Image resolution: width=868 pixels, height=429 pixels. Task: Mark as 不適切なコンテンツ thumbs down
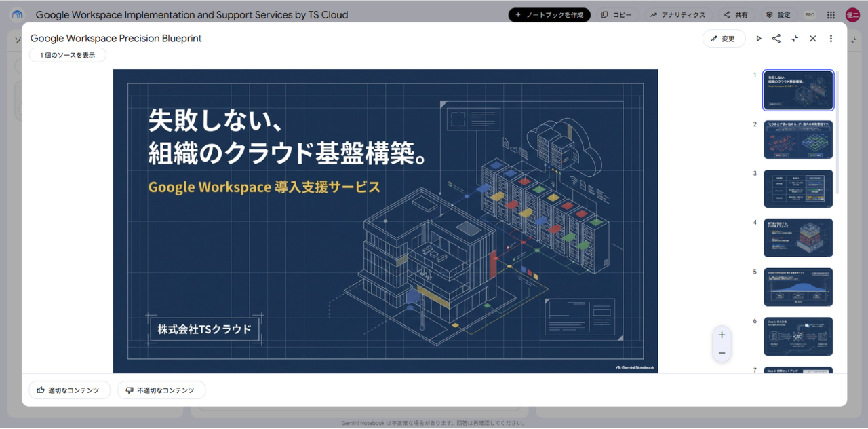click(161, 390)
